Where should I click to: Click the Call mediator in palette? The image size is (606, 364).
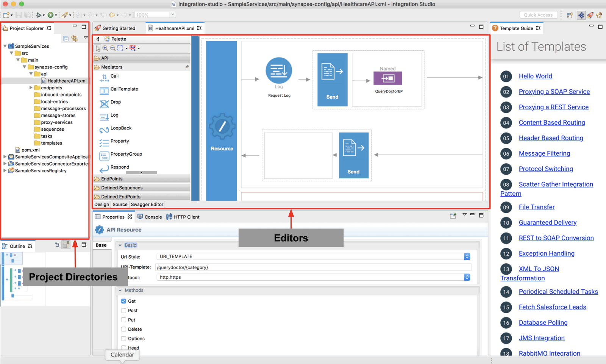tap(109, 77)
